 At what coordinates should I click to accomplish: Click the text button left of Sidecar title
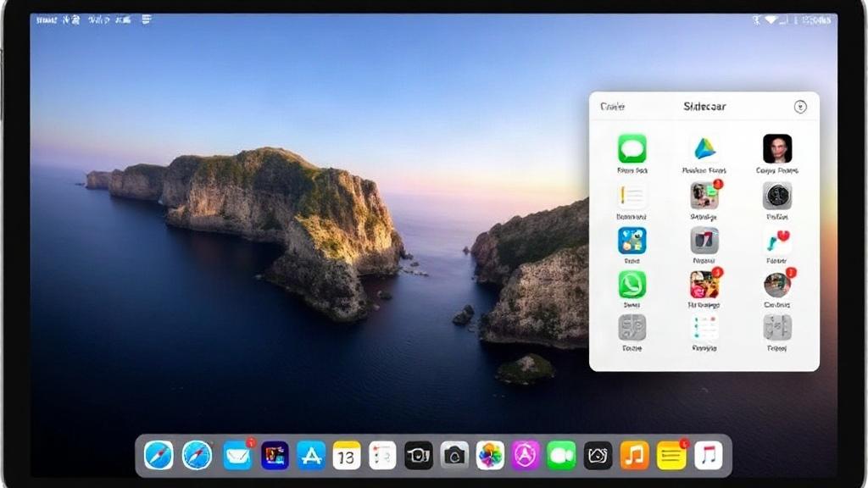pyautogui.click(x=612, y=107)
